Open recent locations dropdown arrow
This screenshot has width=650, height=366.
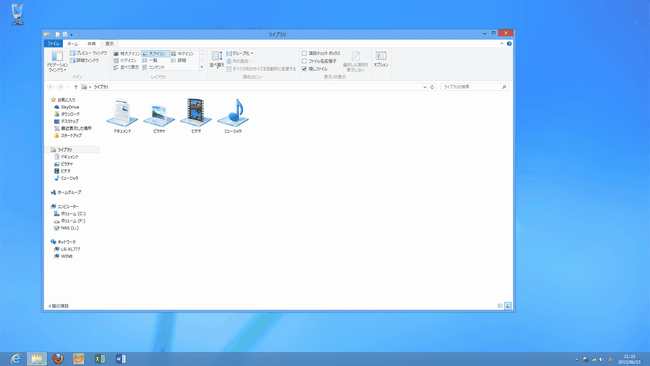point(68,87)
